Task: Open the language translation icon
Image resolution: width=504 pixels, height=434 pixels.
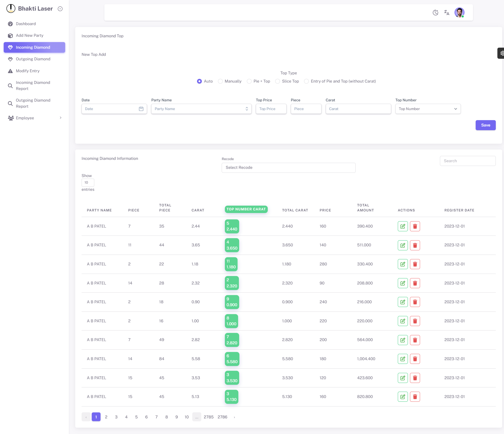Action: (x=447, y=12)
